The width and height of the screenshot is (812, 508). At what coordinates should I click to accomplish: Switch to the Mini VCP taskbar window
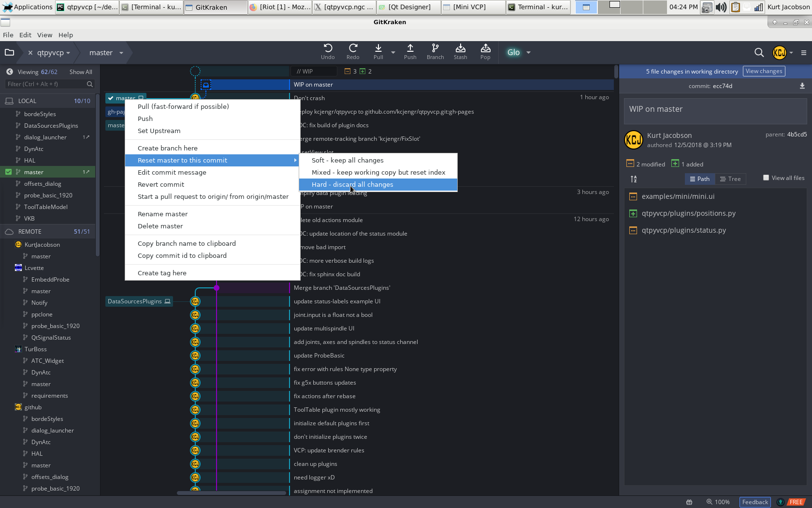[472, 7]
